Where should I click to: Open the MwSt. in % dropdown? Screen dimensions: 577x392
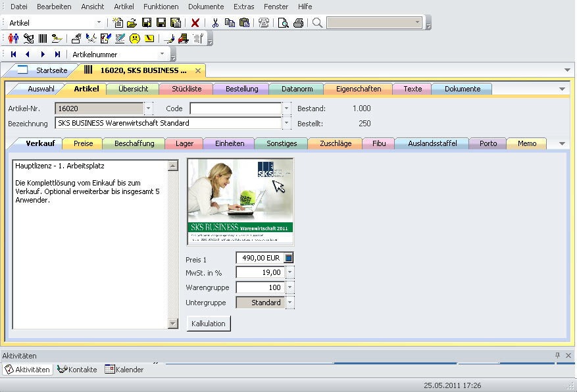click(290, 272)
